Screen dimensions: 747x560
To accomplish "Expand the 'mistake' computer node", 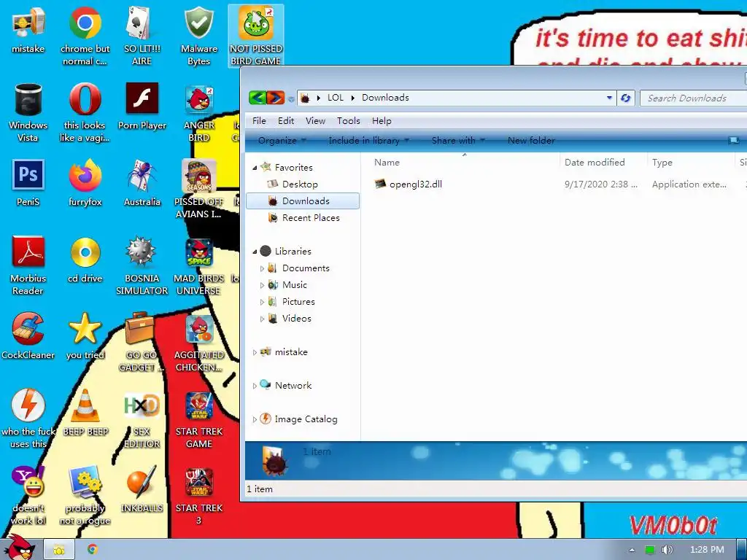I will coord(255,352).
